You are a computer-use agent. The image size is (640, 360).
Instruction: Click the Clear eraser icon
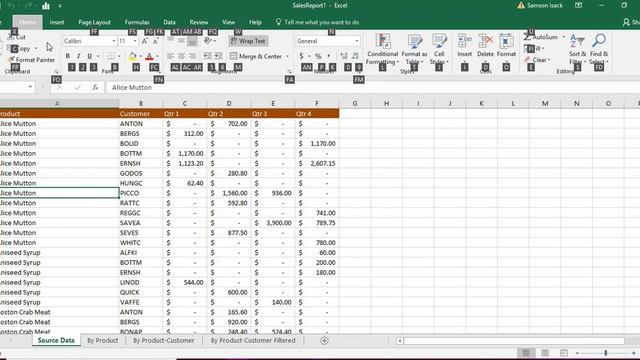tap(527, 60)
